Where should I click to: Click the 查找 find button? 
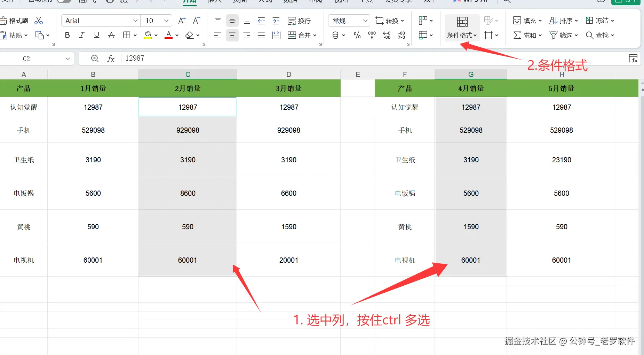[600, 35]
